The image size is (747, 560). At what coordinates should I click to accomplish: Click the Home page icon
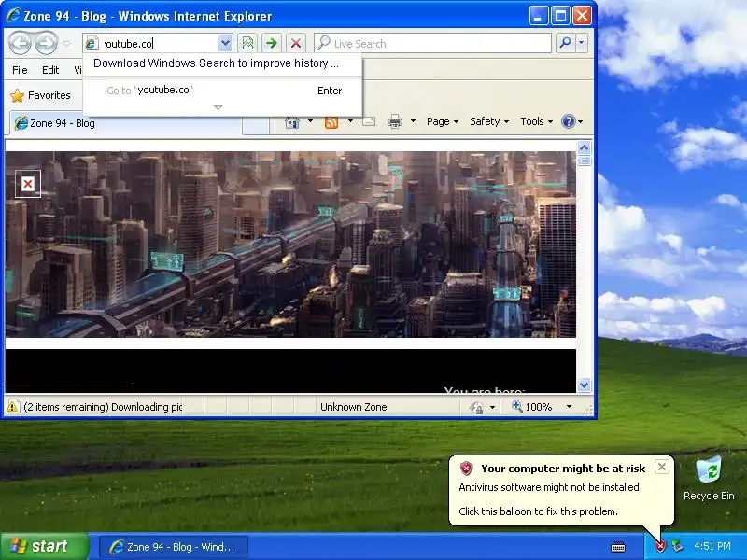click(291, 122)
